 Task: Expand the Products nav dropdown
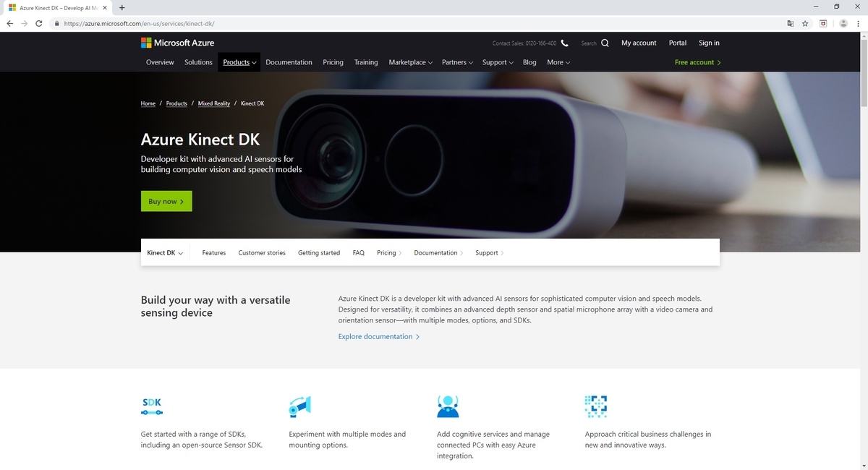239,62
